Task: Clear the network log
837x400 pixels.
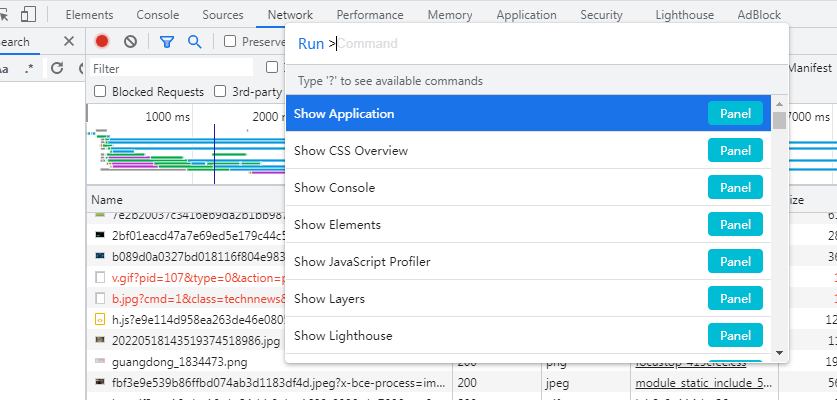Action: pyautogui.click(x=131, y=42)
